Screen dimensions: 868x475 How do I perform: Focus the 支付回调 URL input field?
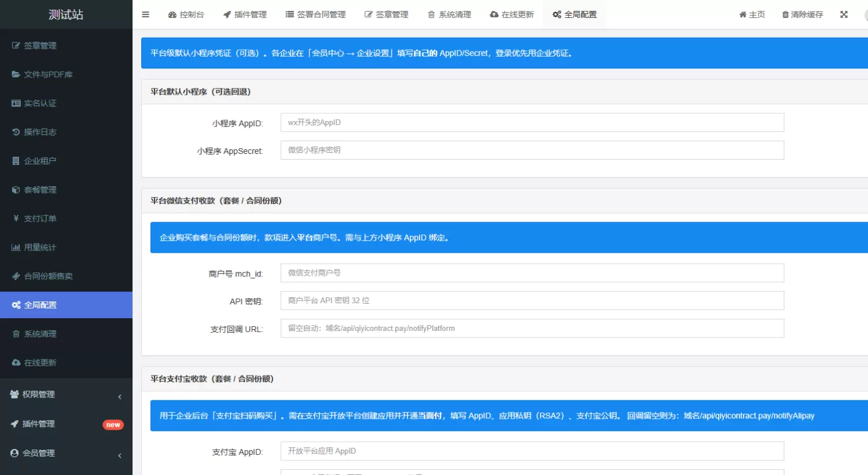[532, 329]
